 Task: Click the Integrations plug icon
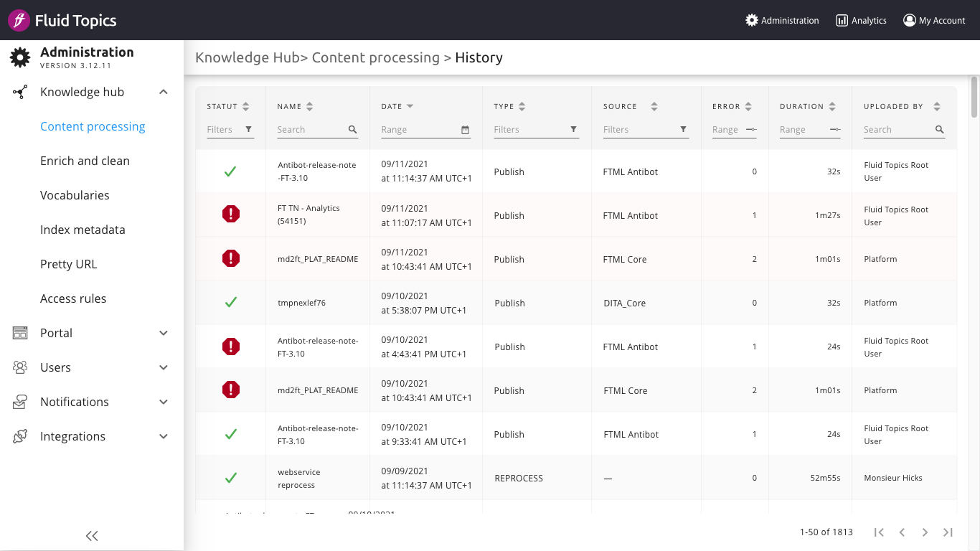[20, 436]
